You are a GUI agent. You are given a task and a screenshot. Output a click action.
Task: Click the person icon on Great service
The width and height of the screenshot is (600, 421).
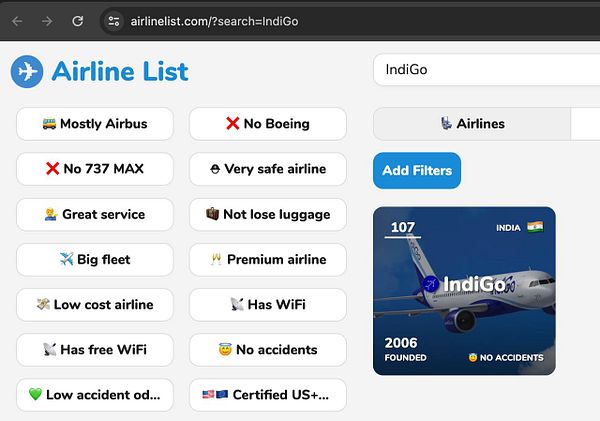[x=51, y=214]
